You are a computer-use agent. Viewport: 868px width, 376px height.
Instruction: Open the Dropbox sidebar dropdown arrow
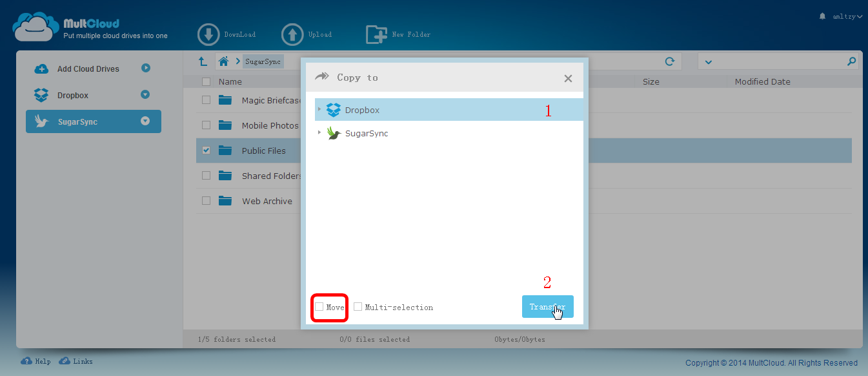[145, 95]
